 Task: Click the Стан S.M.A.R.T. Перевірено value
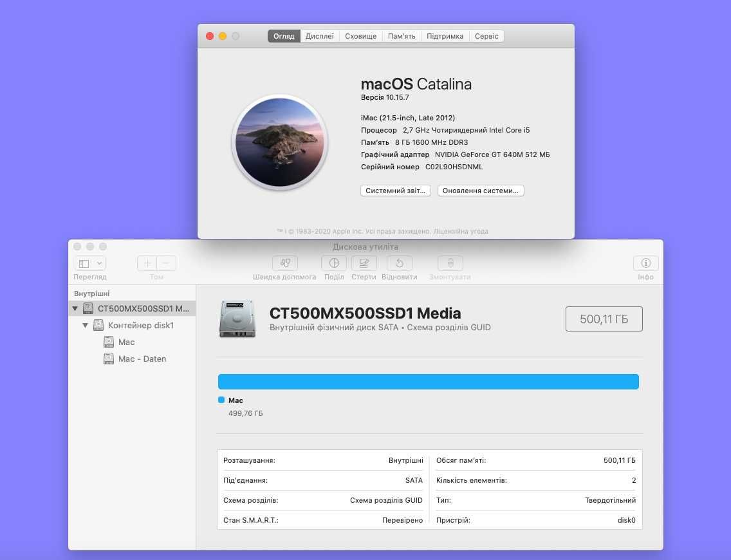point(402,520)
